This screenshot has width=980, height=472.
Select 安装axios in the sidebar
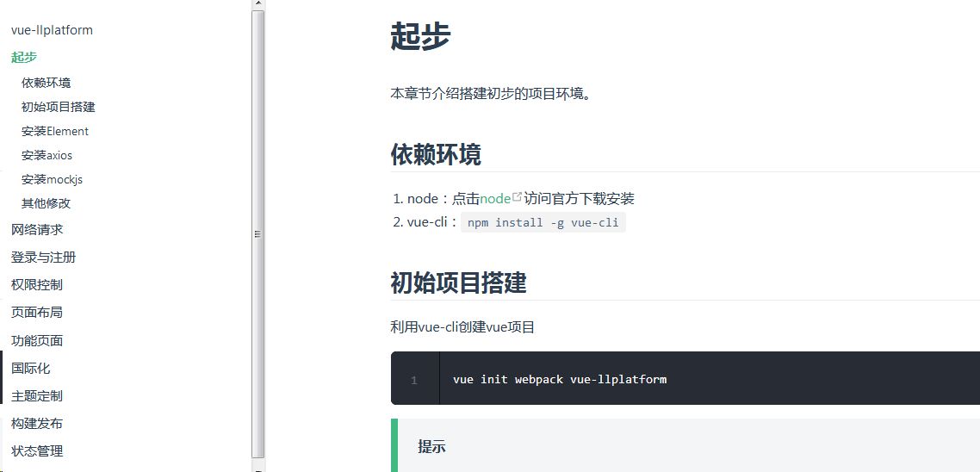[47, 155]
